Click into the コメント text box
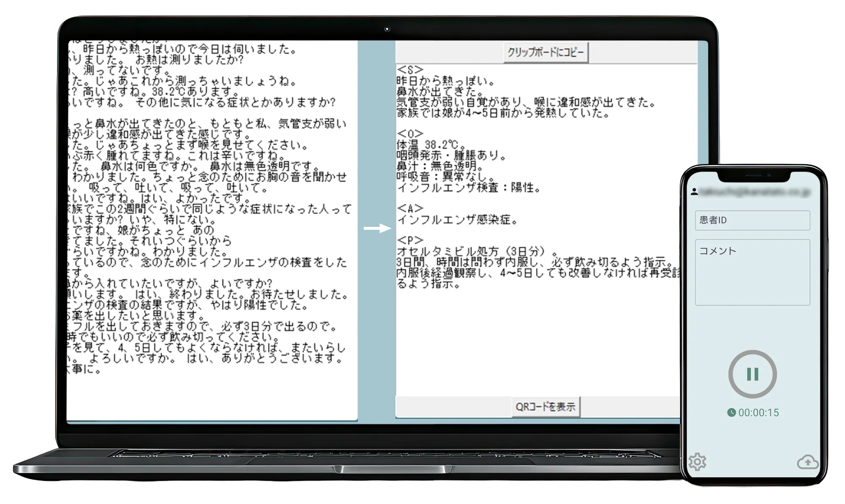 coord(752,272)
